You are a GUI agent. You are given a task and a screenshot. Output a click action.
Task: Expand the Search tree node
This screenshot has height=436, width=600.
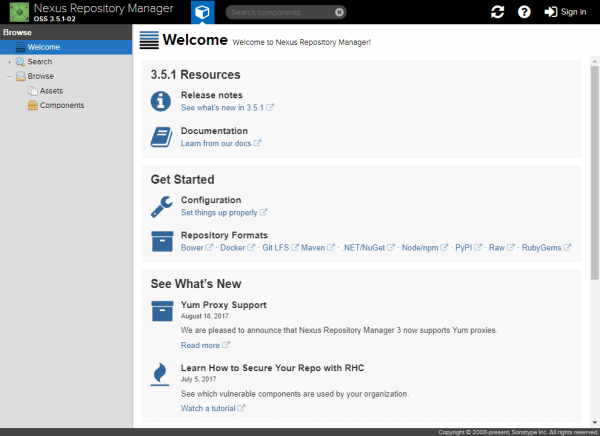point(9,62)
